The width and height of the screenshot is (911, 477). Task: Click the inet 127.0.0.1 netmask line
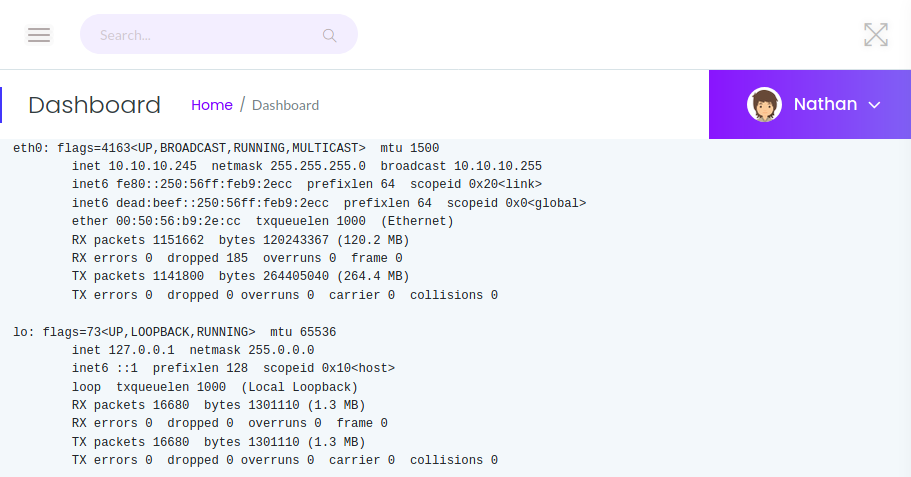[192, 350]
